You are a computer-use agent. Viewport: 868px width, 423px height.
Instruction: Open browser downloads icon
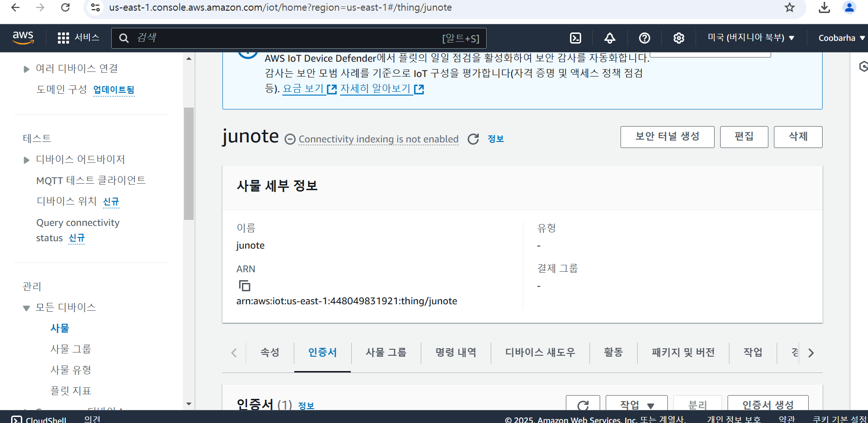(x=824, y=7)
